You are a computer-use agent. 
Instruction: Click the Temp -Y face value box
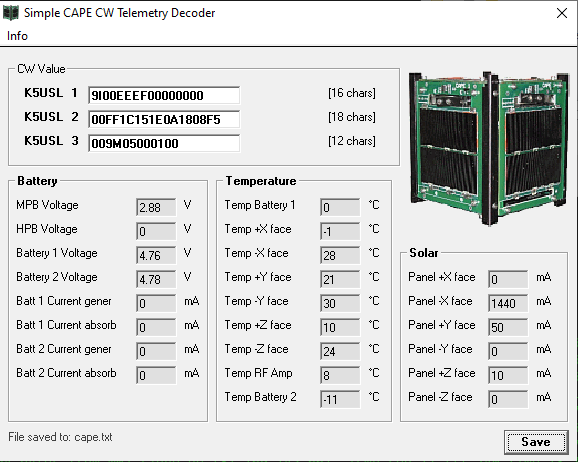click(x=340, y=303)
